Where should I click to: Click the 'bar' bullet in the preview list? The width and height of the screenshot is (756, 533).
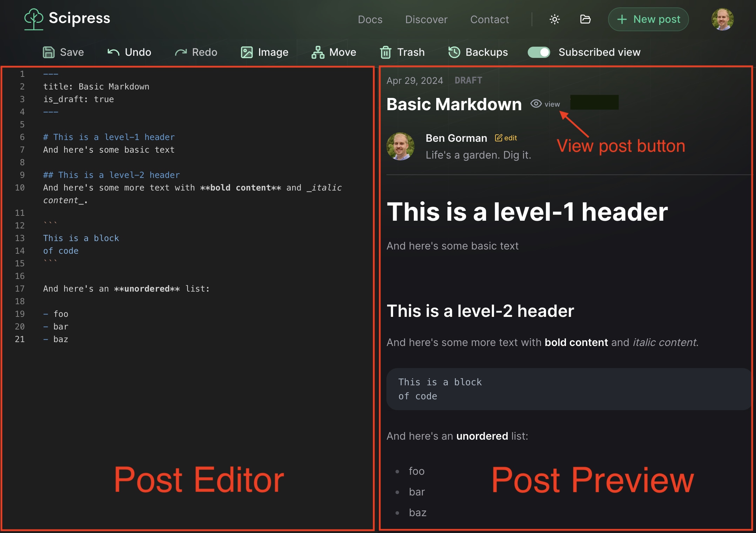[x=417, y=492]
